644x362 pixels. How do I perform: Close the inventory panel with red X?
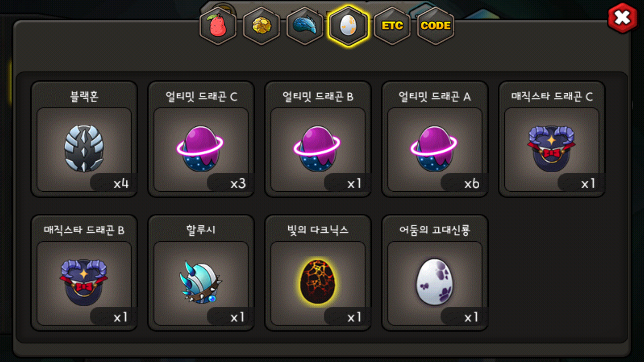click(x=623, y=18)
